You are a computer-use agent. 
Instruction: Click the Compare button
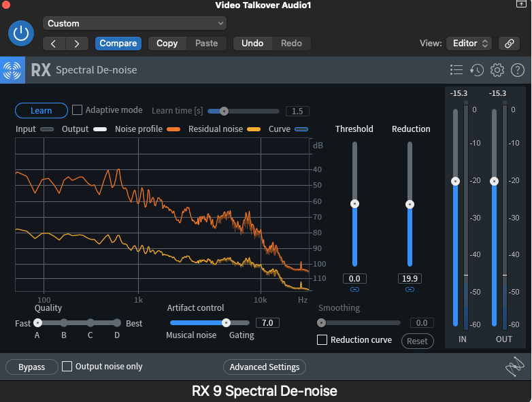[x=118, y=44]
